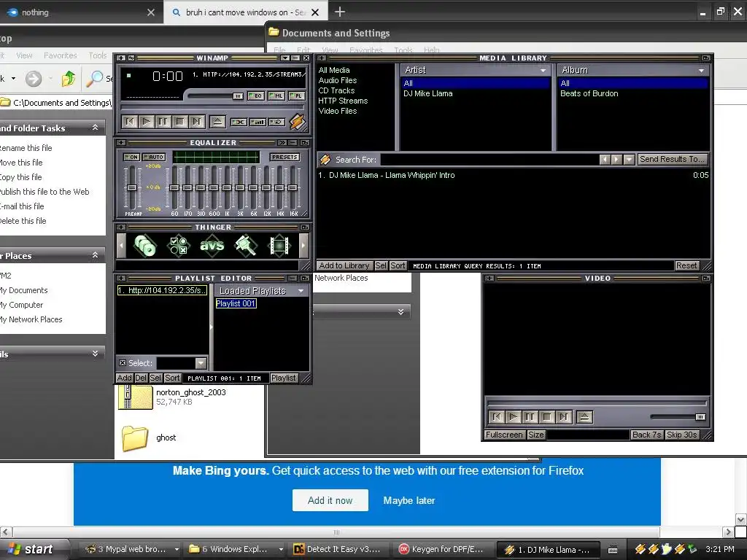Click Back 7s in Video window
Screen dimensions: 747x560
pos(646,435)
